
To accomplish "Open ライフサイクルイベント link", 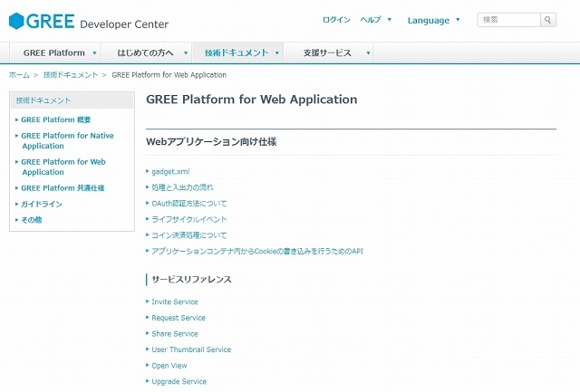I will tap(189, 219).
